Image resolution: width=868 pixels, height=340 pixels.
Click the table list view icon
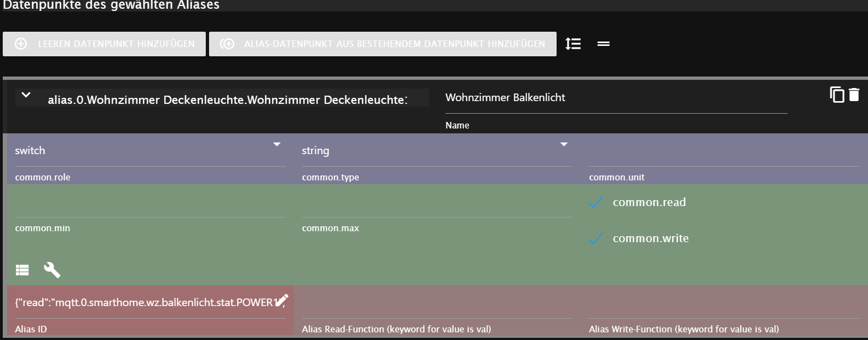coord(22,269)
